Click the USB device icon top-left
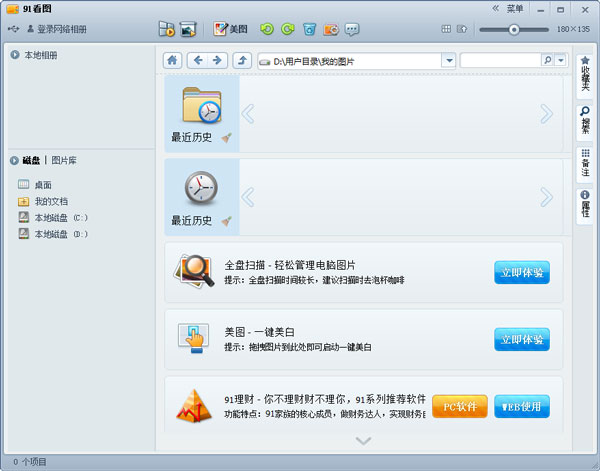The image size is (600, 471). [13, 29]
